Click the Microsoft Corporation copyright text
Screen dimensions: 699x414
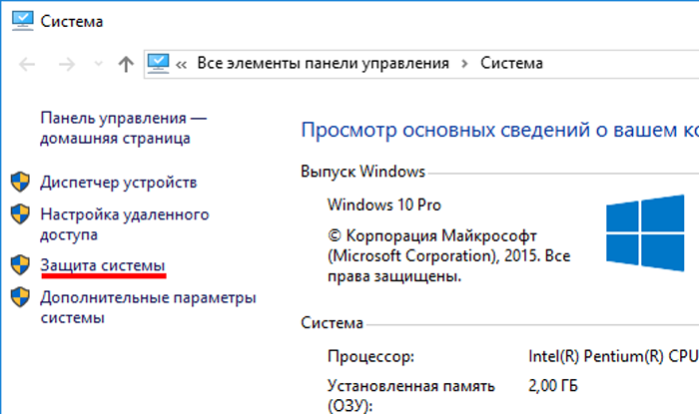tap(449, 256)
